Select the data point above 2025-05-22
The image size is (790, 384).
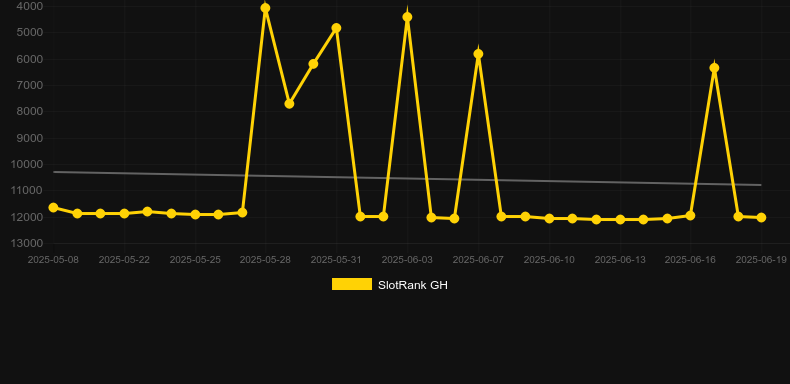coord(124,214)
